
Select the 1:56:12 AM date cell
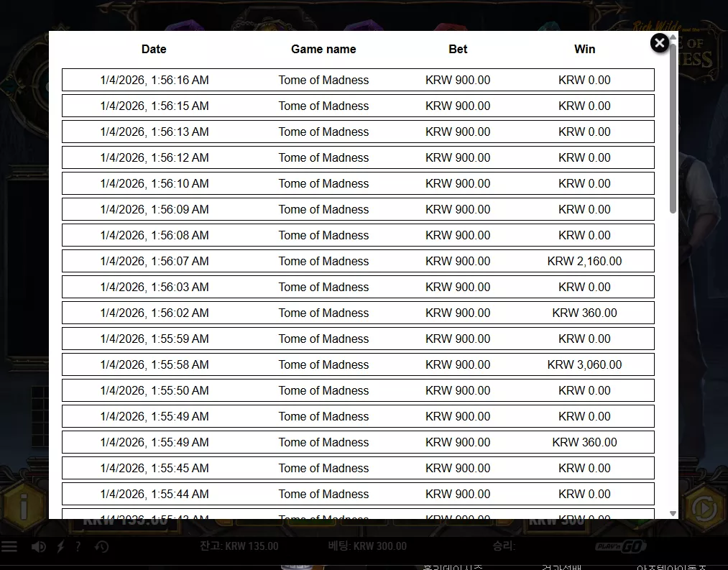154,158
